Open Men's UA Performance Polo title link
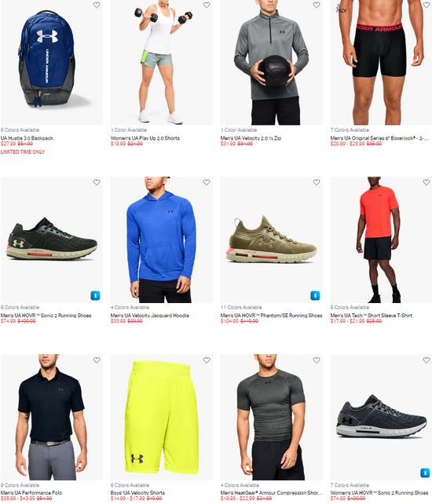The image size is (432, 504). coord(31,493)
